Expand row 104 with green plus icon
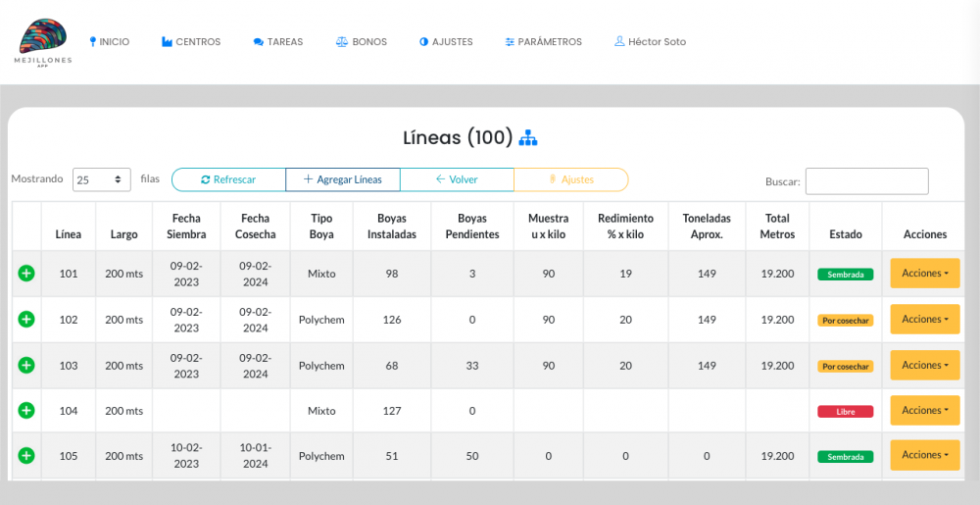The image size is (980, 505). pos(26,411)
